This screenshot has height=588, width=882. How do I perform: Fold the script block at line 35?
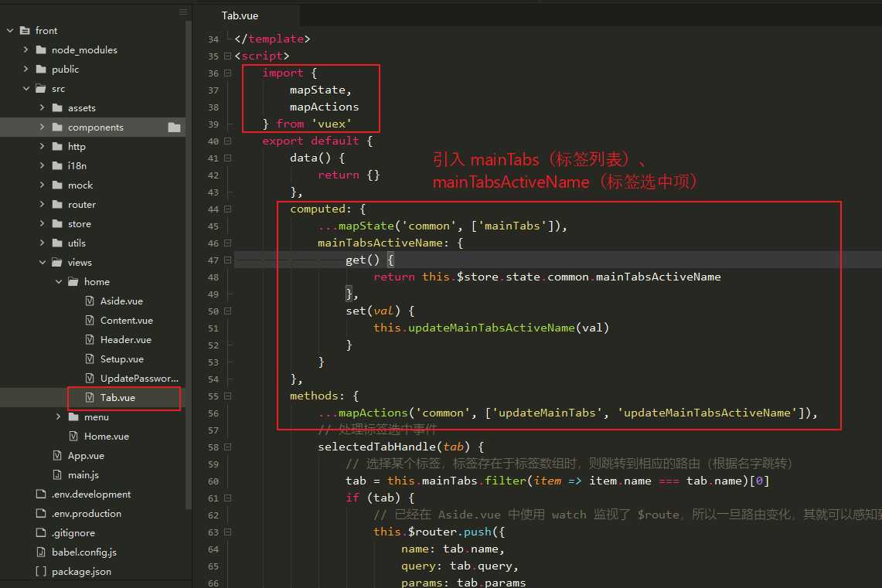click(227, 56)
